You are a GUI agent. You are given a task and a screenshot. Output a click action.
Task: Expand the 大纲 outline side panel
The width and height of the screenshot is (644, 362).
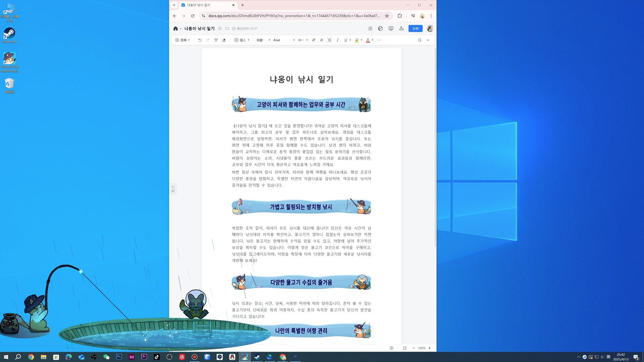[173, 189]
